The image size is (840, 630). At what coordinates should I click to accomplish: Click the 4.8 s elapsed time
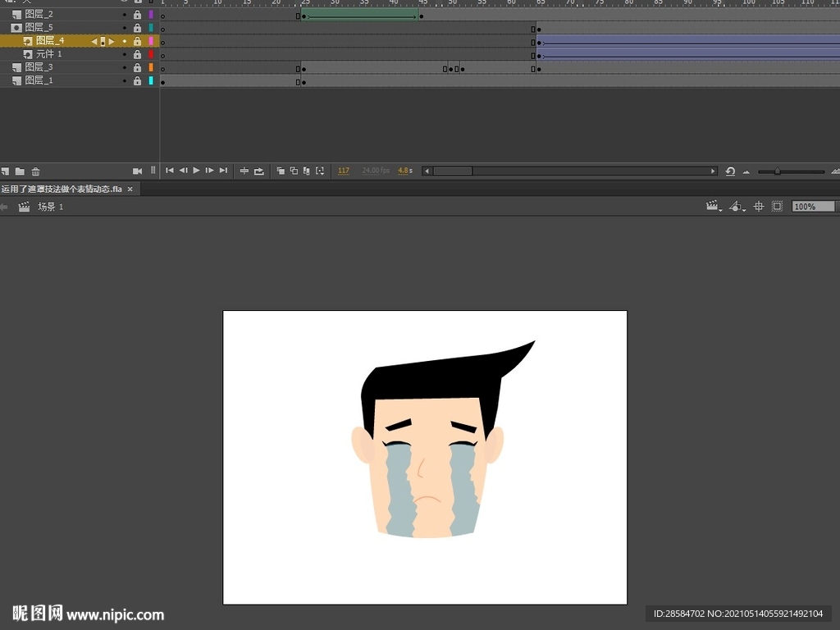coord(405,171)
